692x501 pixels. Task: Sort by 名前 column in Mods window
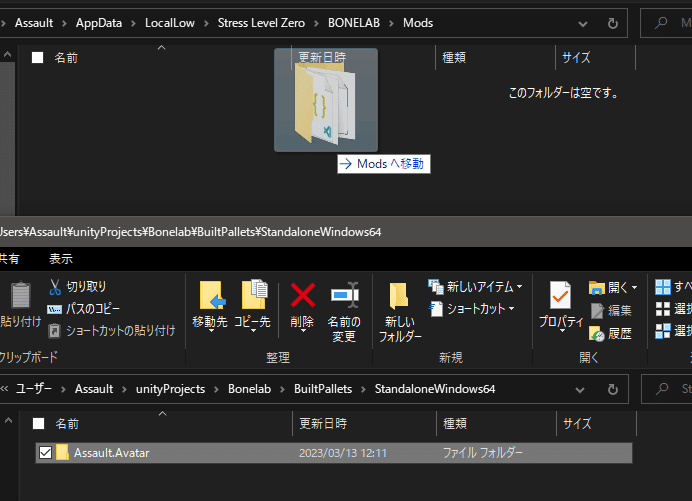pos(66,58)
